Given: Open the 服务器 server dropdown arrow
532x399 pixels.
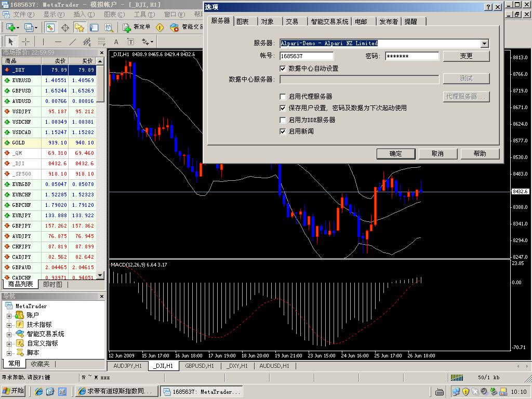Looking at the screenshot, I should [x=485, y=44].
